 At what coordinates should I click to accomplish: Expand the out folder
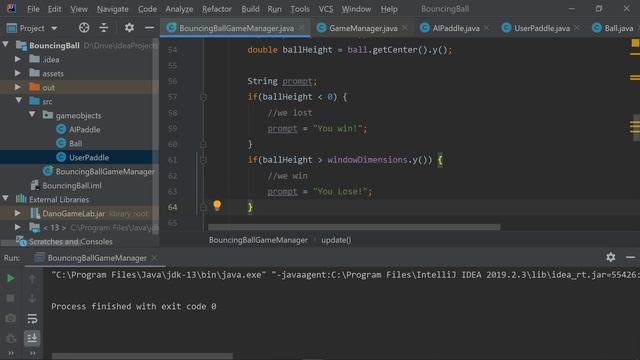point(18,87)
